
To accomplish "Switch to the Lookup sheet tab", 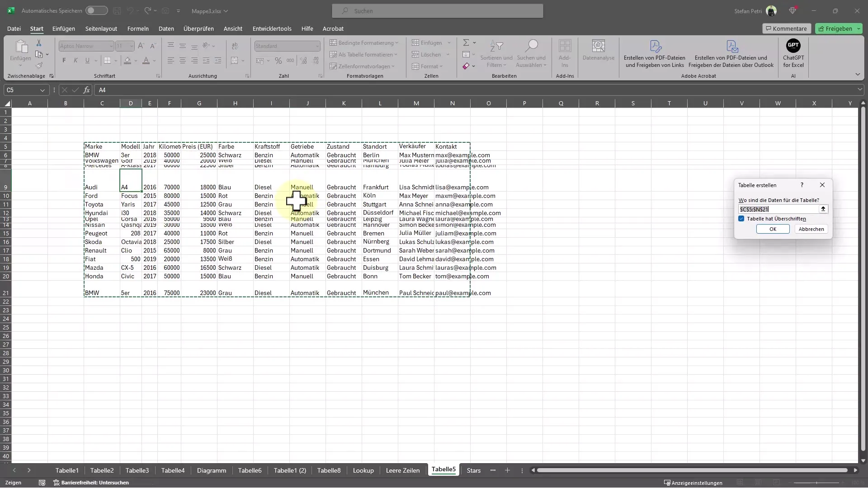I will coord(363,470).
